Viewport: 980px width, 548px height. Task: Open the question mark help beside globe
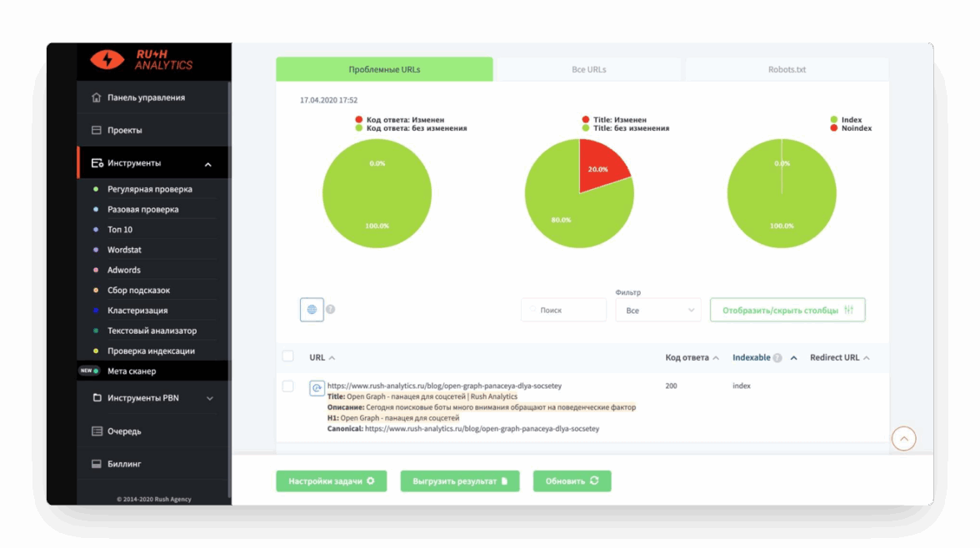click(x=331, y=309)
